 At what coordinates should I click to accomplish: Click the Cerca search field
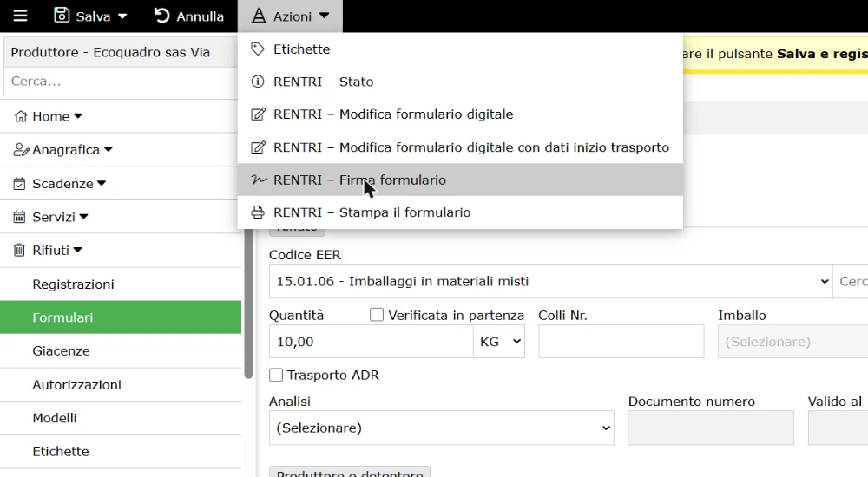click(x=121, y=82)
